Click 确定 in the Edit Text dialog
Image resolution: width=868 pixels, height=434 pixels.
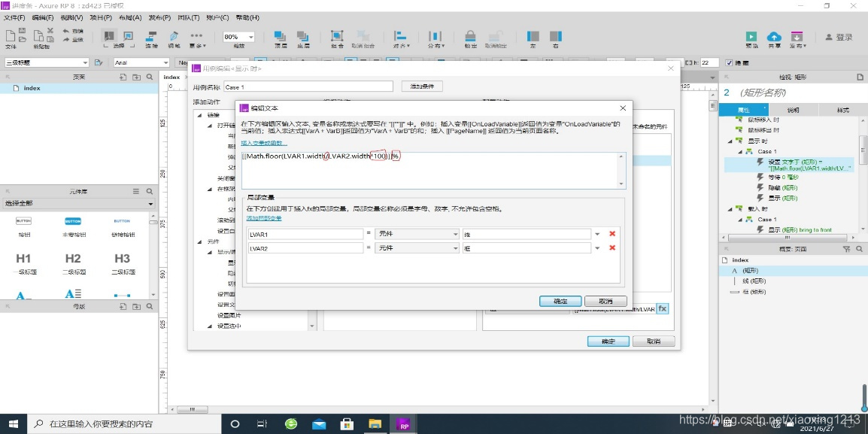(x=560, y=301)
